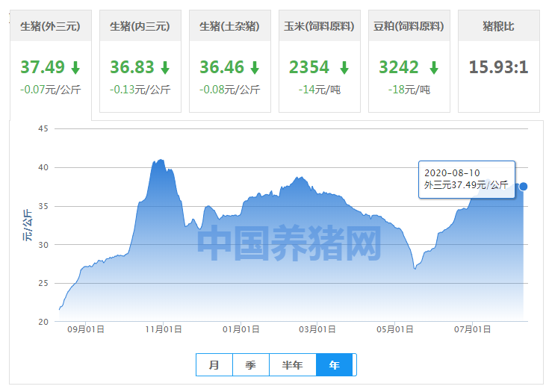Select the 生猪(内三元) price tab
The image size is (549, 392).
pos(140,61)
